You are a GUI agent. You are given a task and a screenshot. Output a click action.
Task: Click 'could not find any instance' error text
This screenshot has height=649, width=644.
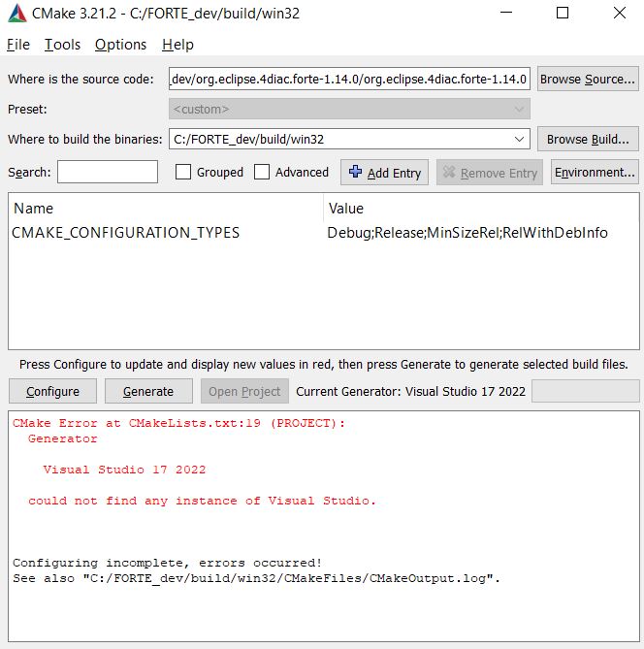pyautogui.click(x=202, y=501)
